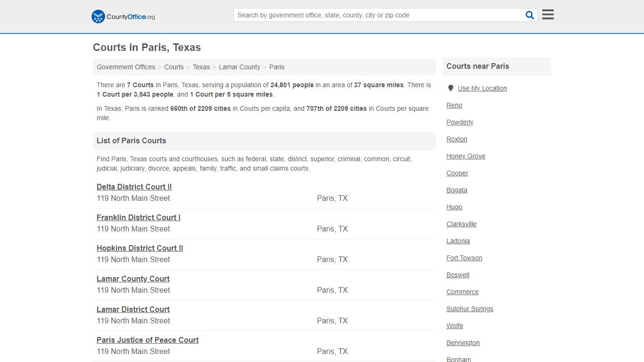The width and height of the screenshot is (644, 362).
Task: Open Lamar County Court link
Action: (133, 279)
